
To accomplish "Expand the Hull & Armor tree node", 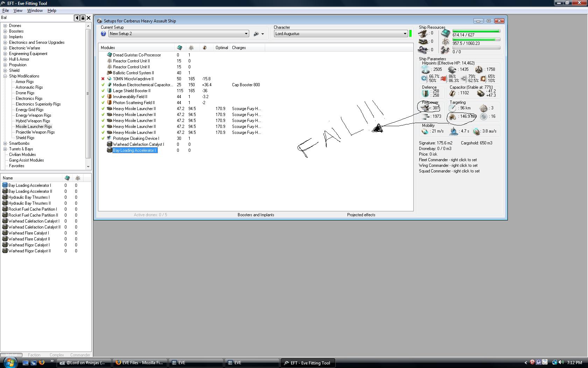I will tap(5, 59).
